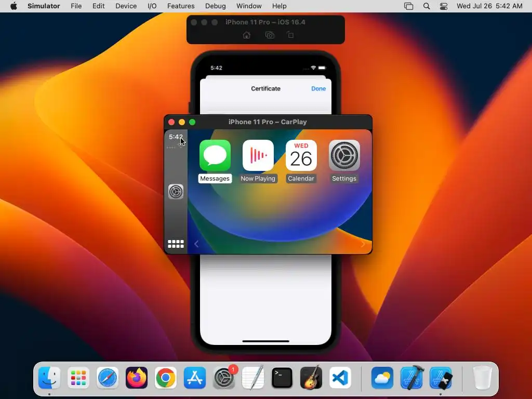The height and width of the screenshot is (399, 532).
Task: Open Now Playing app in CarPlay
Action: point(258,155)
